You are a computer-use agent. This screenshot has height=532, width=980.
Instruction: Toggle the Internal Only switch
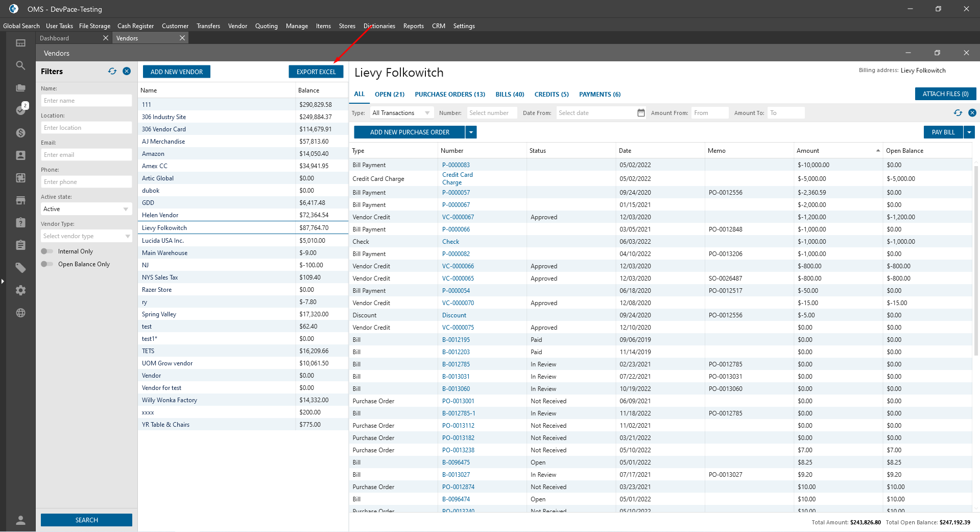pos(47,251)
